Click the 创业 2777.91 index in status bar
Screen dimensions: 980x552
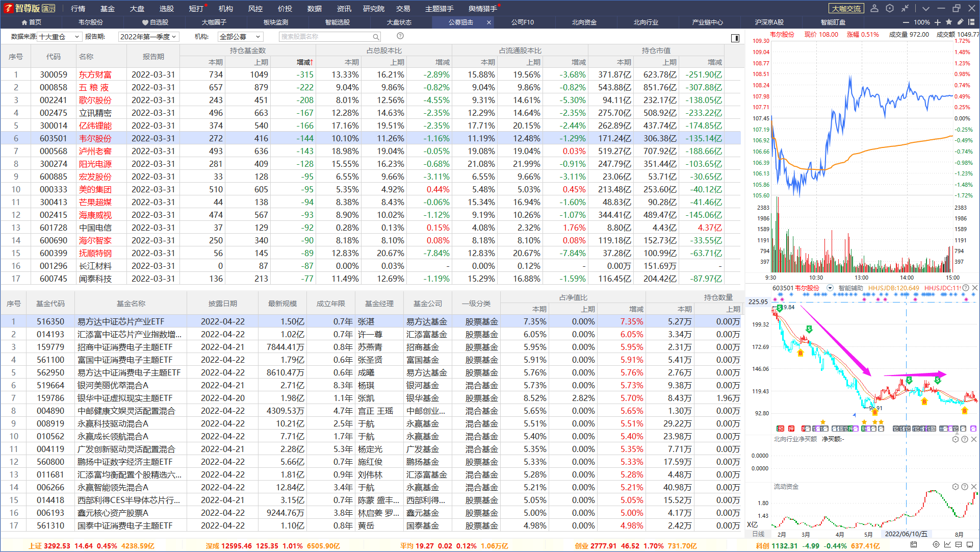coord(596,546)
